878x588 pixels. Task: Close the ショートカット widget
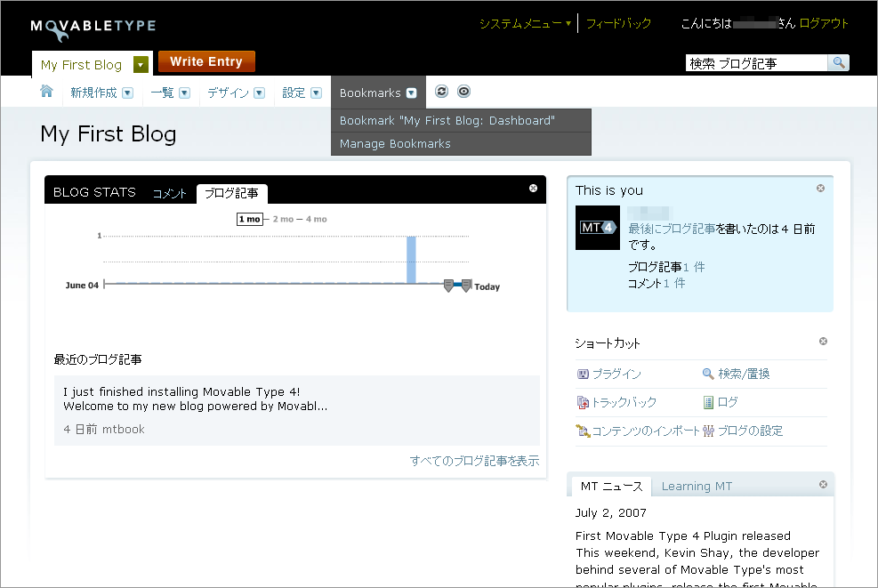[823, 341]
